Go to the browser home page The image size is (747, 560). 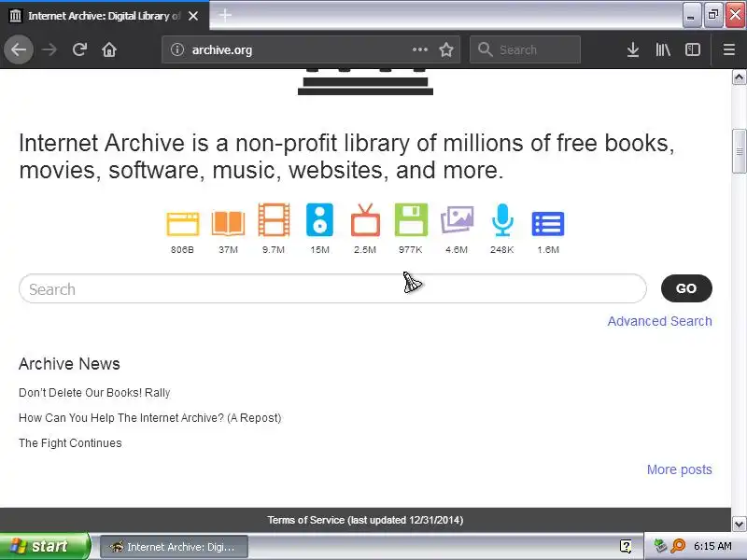109,49
